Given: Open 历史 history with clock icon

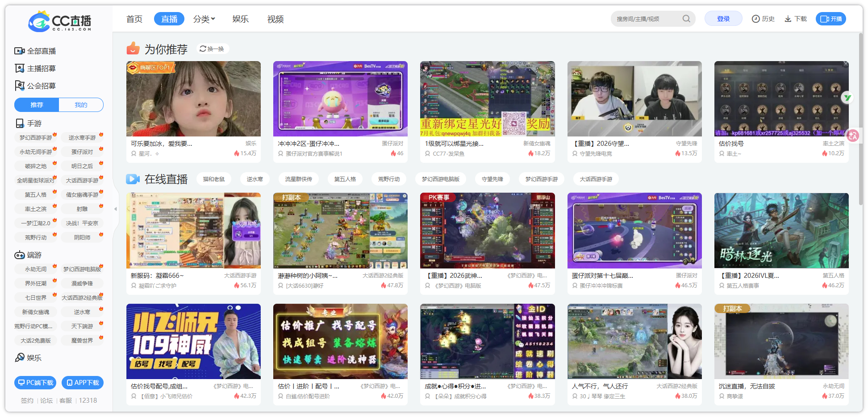Looking at the screenshot, I should click(763, 19).
